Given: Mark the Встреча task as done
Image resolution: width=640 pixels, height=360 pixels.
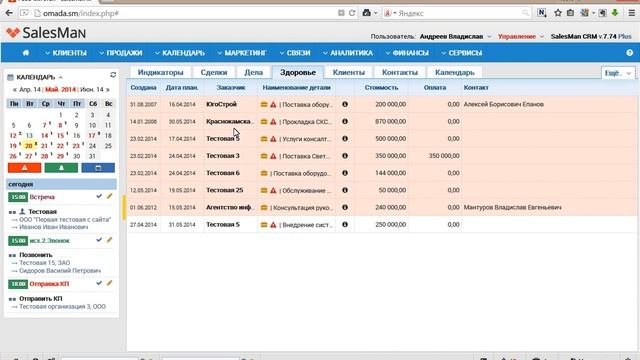Looking at the screenshot, I should (x=99, y=196).
